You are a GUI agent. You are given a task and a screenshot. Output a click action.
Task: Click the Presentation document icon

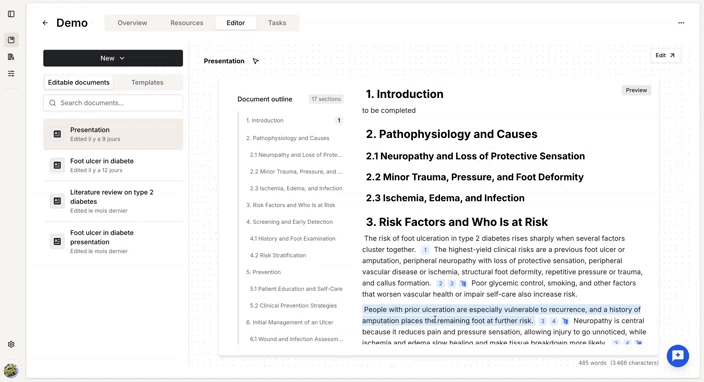(57, 134)
